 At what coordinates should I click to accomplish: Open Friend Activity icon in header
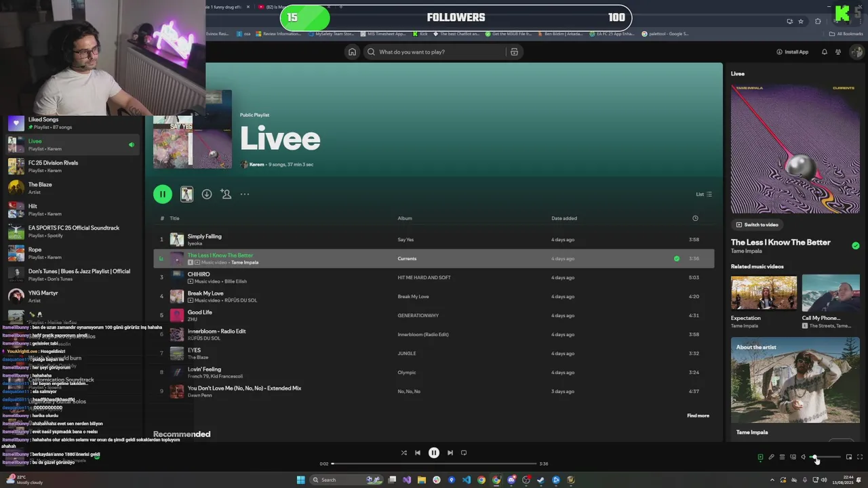(x=838, y=52)
